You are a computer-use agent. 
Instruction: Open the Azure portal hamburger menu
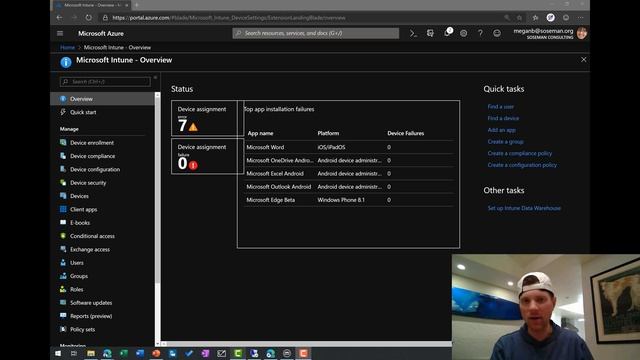60,33
